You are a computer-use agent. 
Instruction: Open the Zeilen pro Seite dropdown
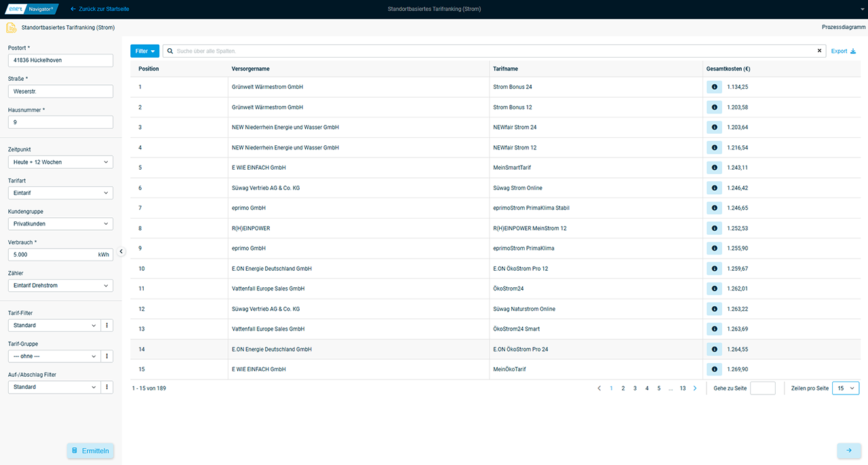point(845,388)
